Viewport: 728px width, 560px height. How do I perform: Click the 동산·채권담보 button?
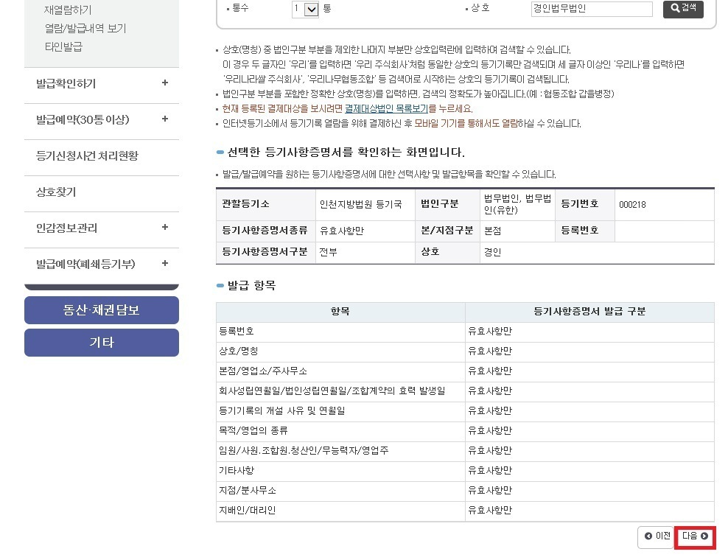coord(102,310)
